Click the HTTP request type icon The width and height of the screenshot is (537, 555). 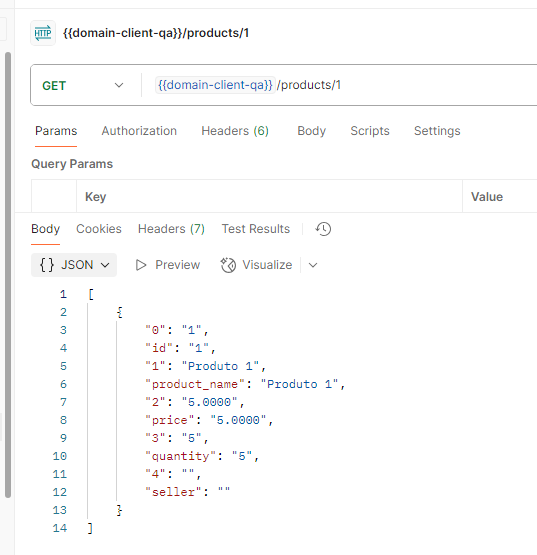[x=43, y=33]
